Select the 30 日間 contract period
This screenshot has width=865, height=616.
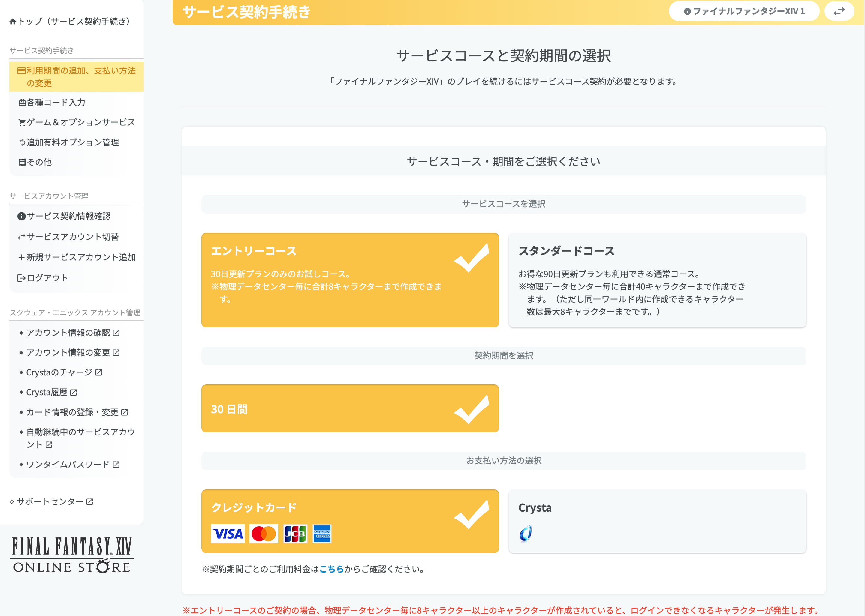click(x=350, y=408)
